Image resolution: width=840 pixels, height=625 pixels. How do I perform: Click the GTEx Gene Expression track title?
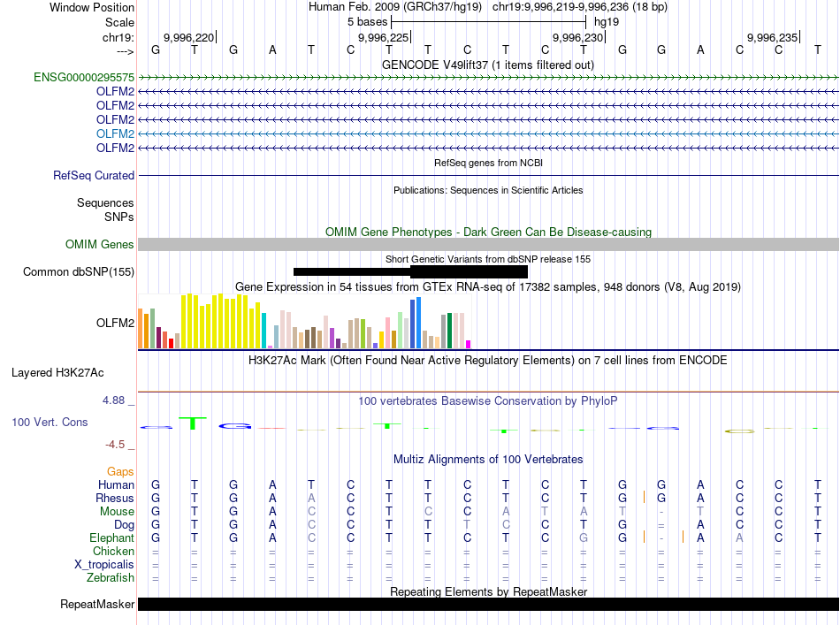coord(488,287)
